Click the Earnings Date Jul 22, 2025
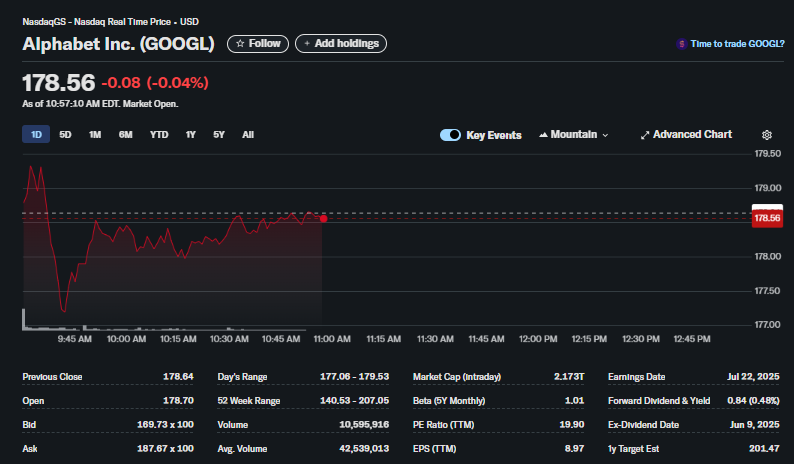Screen dimensions: 794x464 click(753, 376)
